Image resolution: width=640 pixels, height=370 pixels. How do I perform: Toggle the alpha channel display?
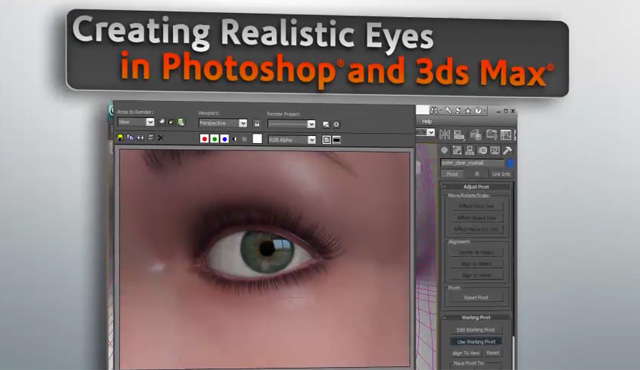click(235, 139)
